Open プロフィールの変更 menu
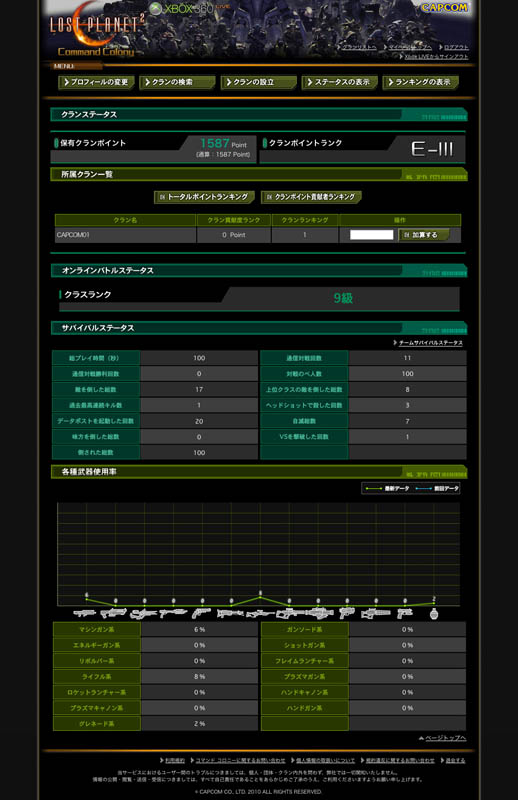 [96, 82]
